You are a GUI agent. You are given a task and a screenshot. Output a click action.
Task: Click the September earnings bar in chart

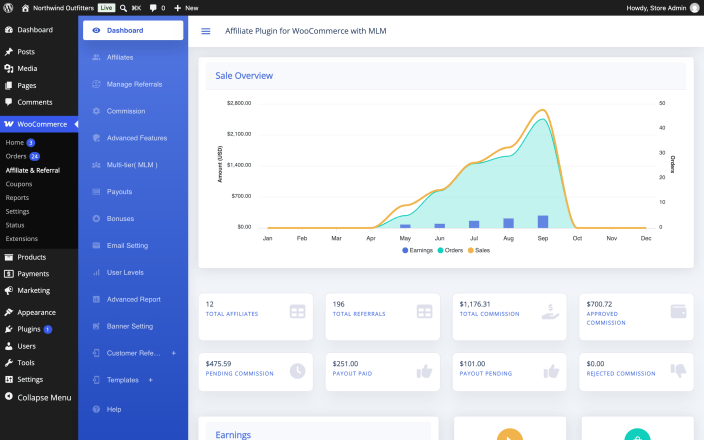coord(543,222)
